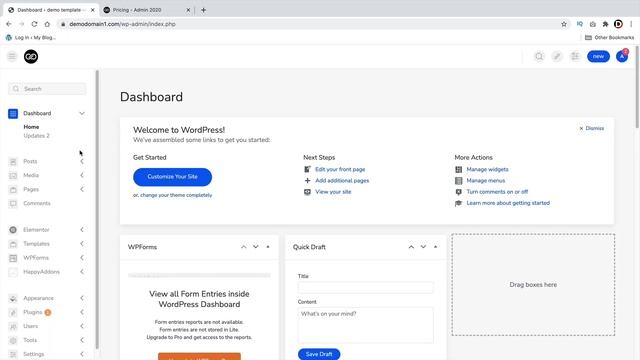Move WPForms widget down arrow
This screenshot has height=360, width=640.
coord(256,247)
